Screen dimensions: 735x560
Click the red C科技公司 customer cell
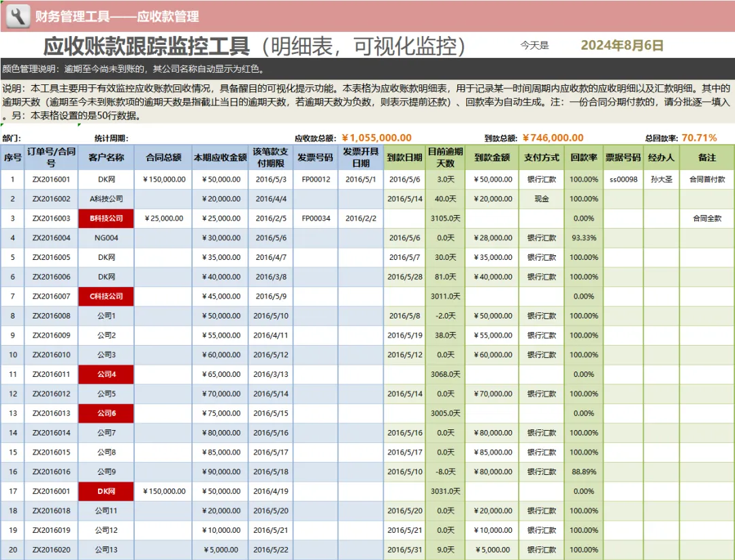tap(106, 296)
